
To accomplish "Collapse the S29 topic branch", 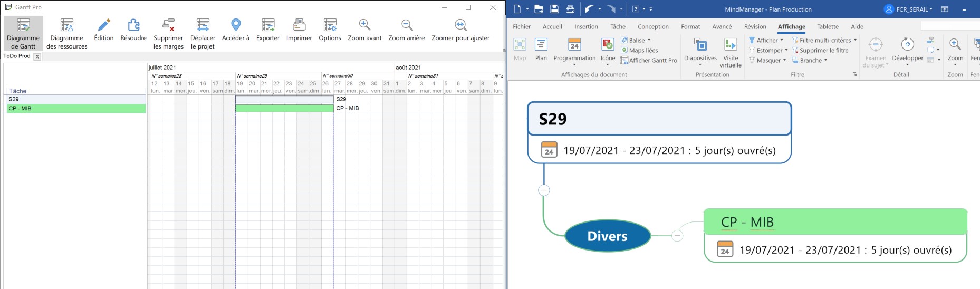I will click(544, 190).
